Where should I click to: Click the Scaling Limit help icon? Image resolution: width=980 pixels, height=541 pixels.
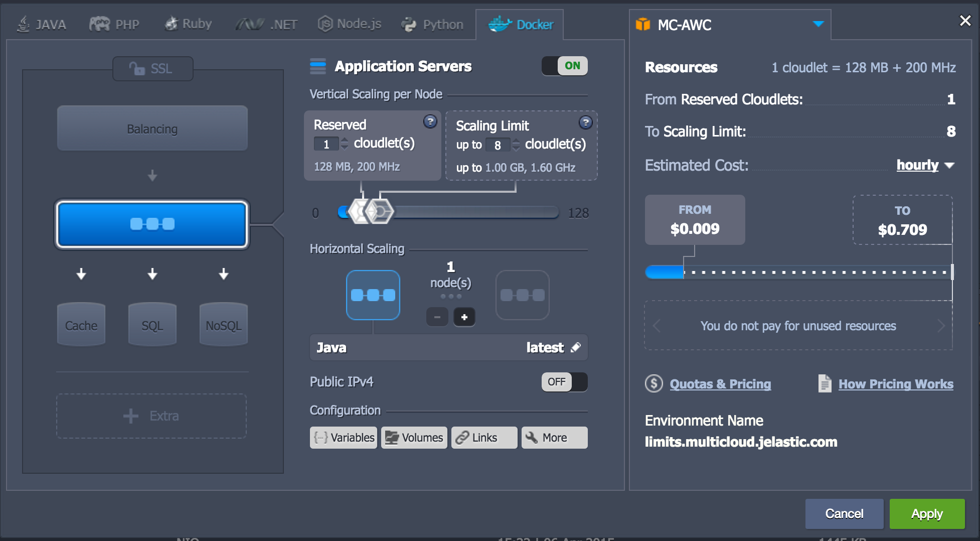coord(585,122)
